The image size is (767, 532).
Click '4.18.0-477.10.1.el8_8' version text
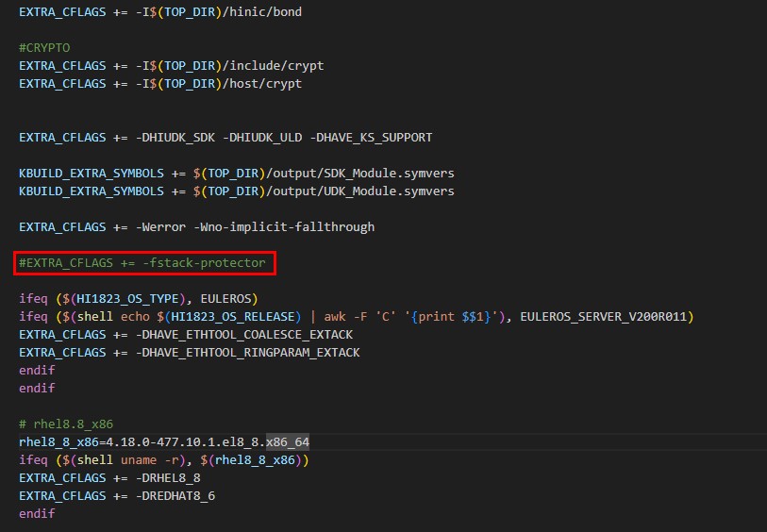point(182,442)
